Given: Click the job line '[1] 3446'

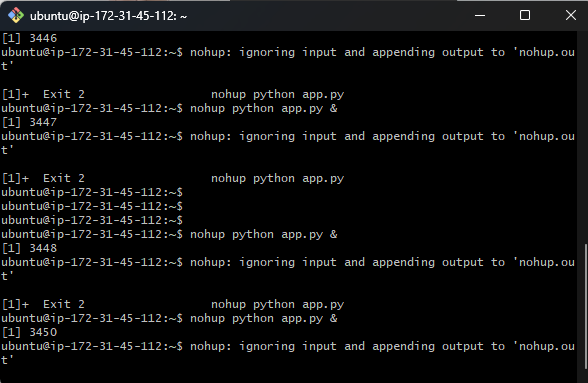Looking at the screenshot, I should (x=29, y=38).
